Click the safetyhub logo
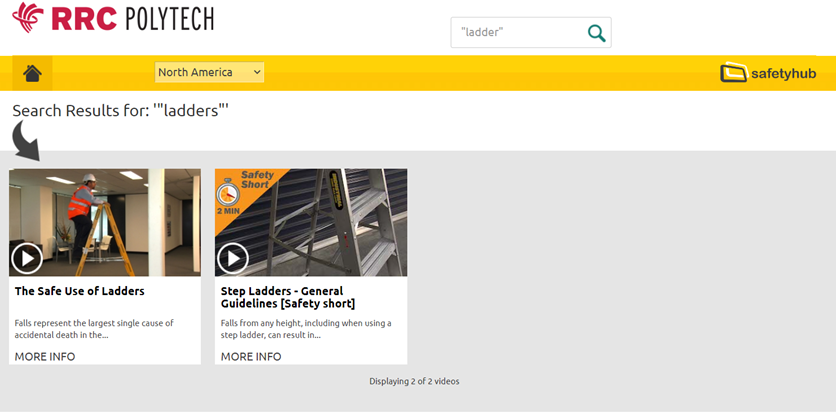Image resolution: width=836 pixels, height=413 pixels. tap(768, 73)
